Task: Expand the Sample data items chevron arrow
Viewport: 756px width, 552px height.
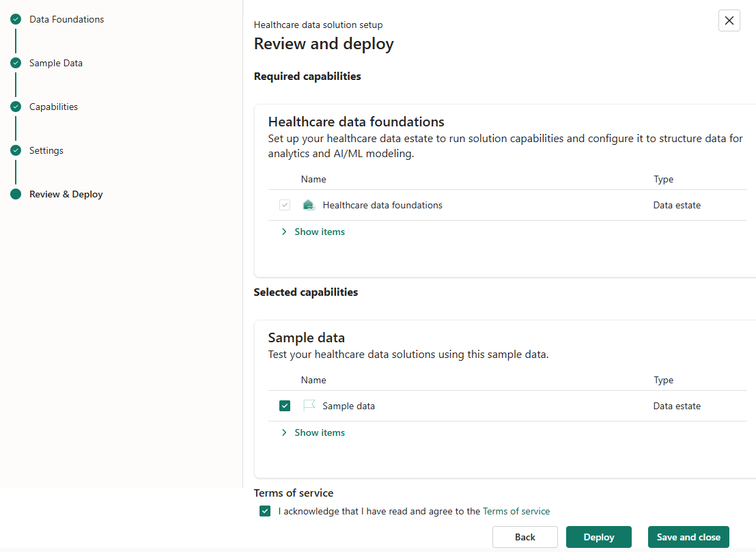Action: click(x=284, y=432)
